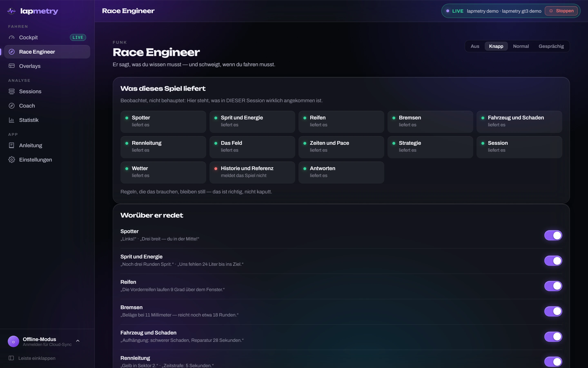Click the Strategie status card
Image resolution: width=588 pixels, height=368 pixels.
(x=430, y=147)
